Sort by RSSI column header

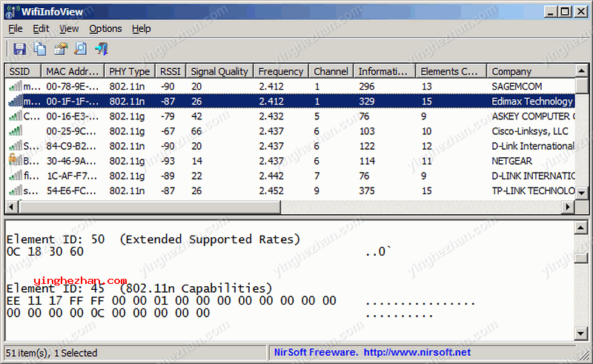pyautogui.click(x=170, y=71)
